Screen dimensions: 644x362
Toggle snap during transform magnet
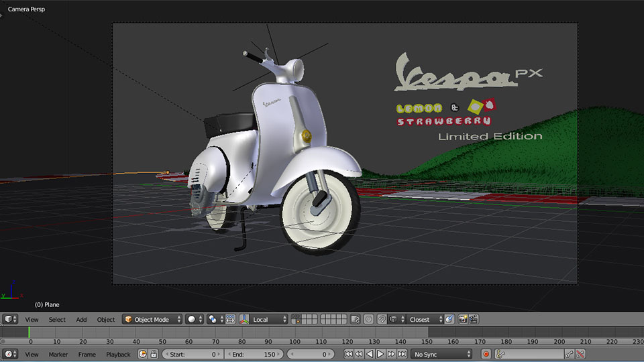(382, 319)
